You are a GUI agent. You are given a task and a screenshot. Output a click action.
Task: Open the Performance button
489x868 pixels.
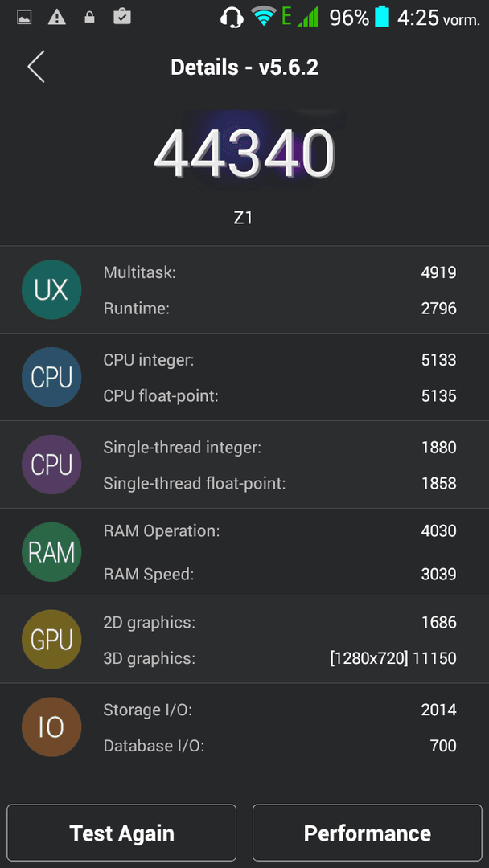click(368, 833)
